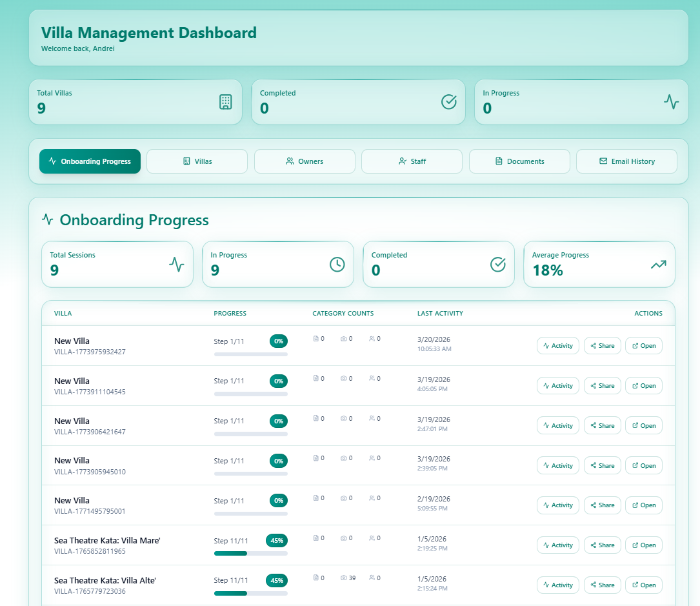The height and width of the screenshot is (606, 700).
Task: Click the ACTIONS column header
Action: 648,313
